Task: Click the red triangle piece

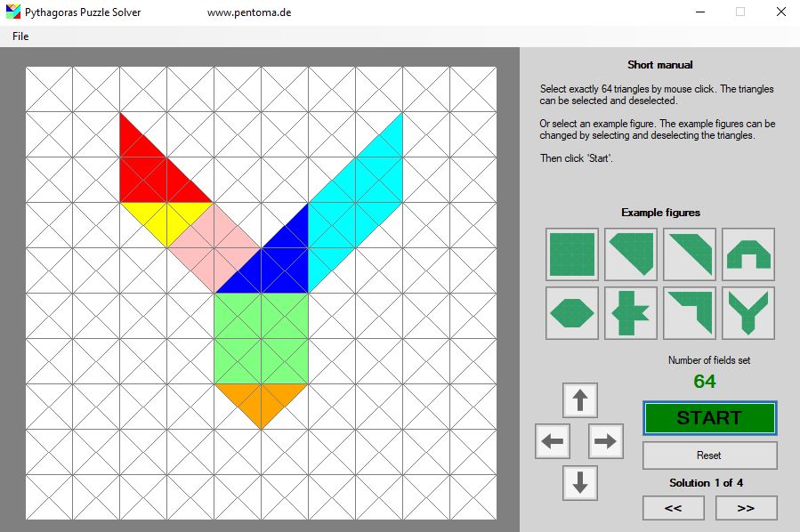Action: pos(150,173)
